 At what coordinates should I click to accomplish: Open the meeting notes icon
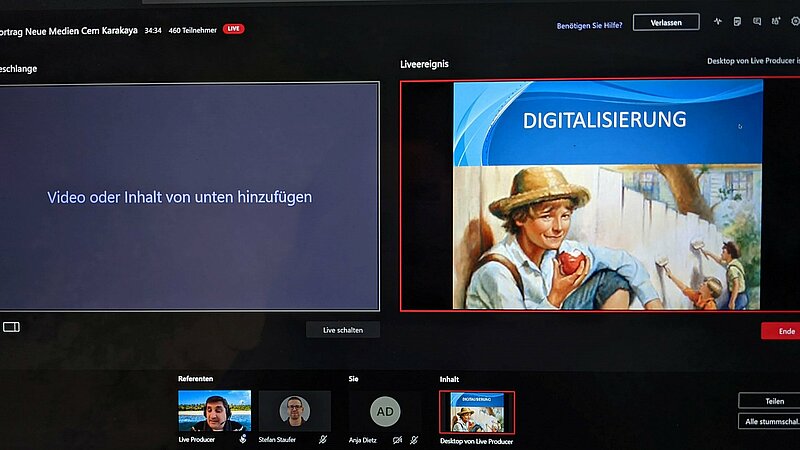(x=737, y=21)
